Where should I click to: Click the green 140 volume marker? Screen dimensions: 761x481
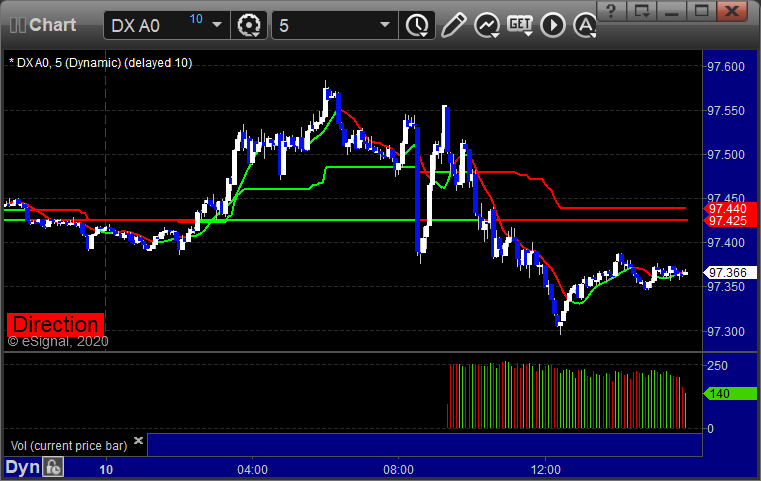[x=730, y=394]
